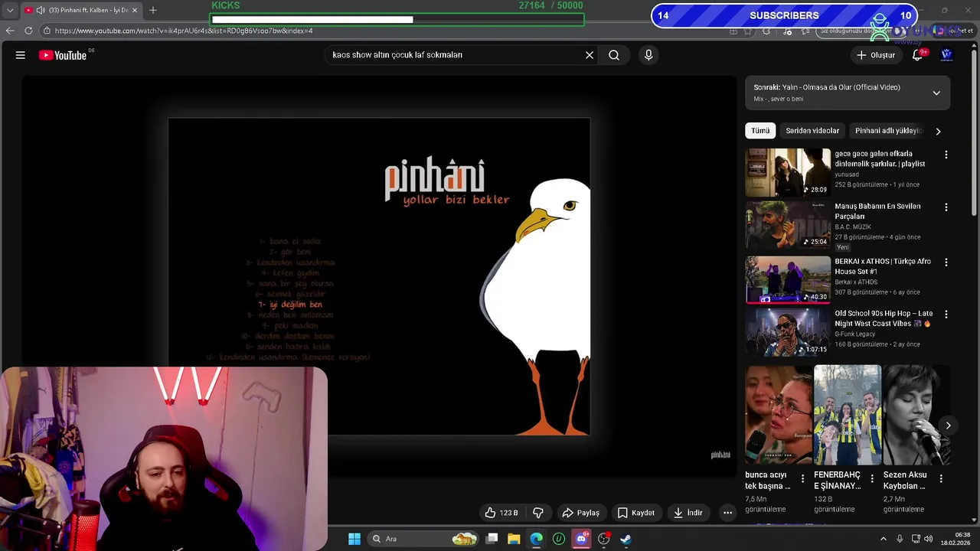Open the 'Sezen Aksu' short thumbnail
980x551 pixels.
[916, 415]
